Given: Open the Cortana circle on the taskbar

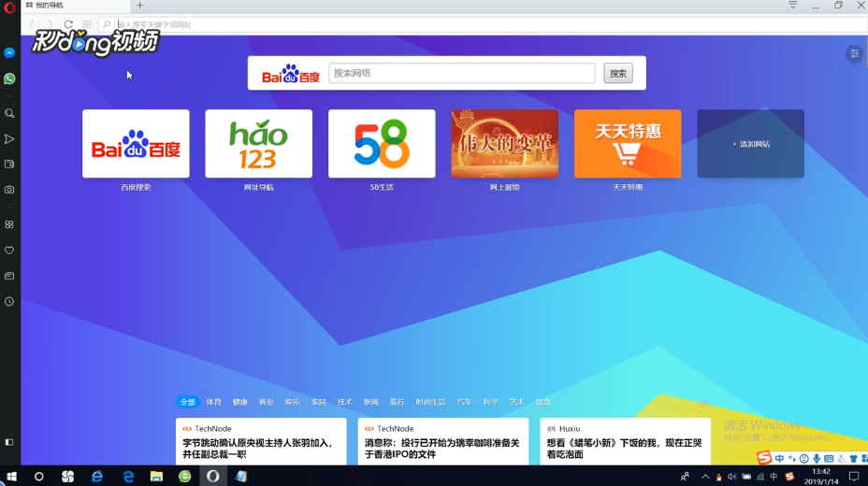Looking at the screenshot, I should click(x=38, y=476).
